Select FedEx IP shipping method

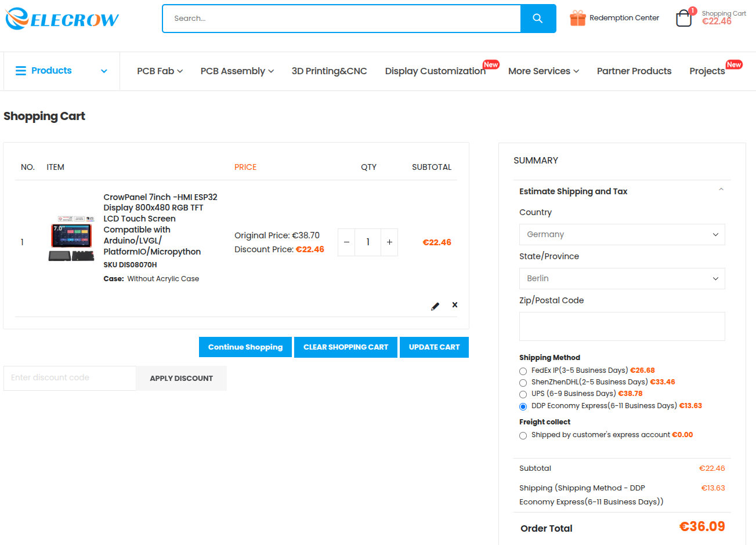point(523,371)
